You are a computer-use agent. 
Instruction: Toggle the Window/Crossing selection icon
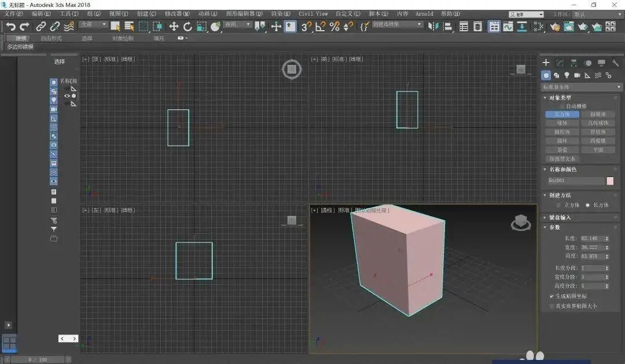tap(157, 26)
